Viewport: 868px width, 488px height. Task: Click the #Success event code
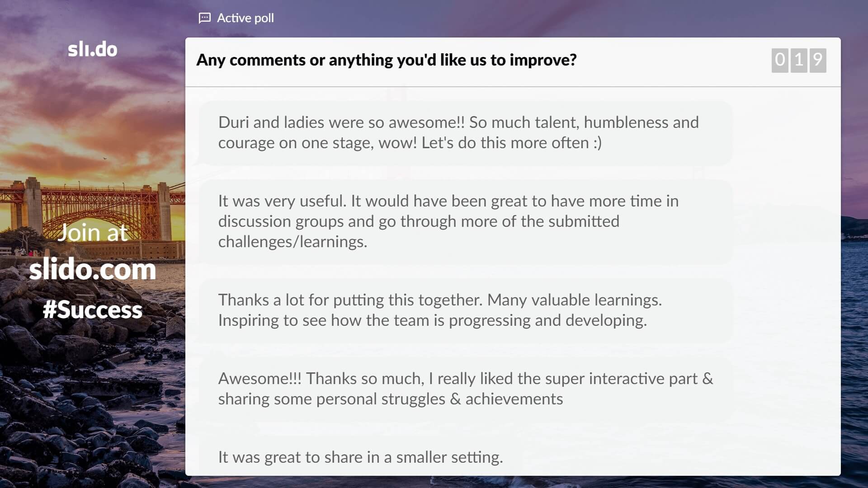click(x=93, y=310)
